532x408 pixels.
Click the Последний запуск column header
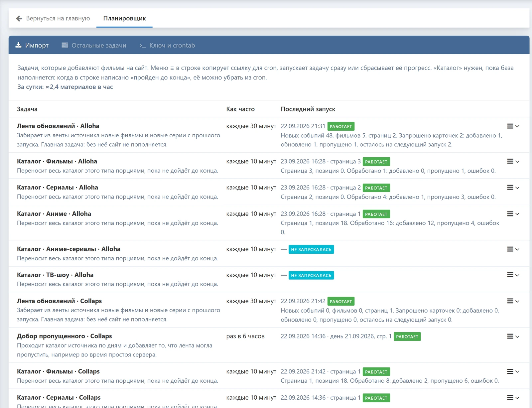(x=308, y=109)
